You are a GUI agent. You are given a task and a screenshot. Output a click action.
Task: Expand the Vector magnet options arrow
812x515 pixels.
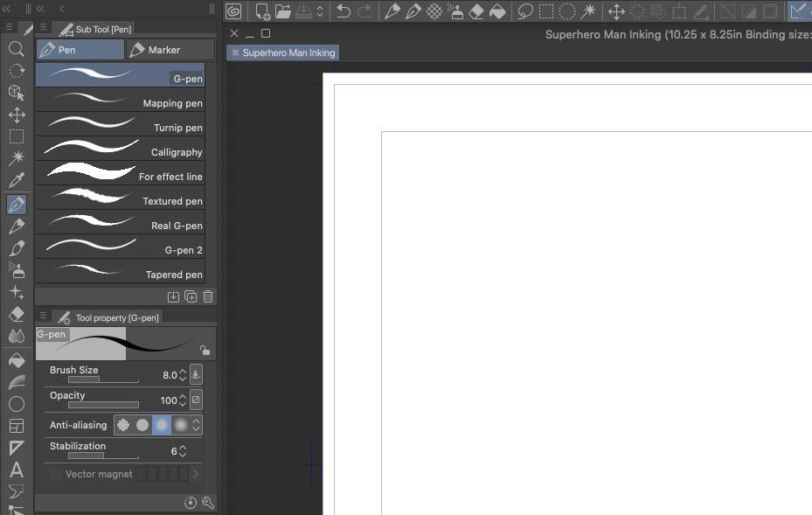[x=196, y=474]
